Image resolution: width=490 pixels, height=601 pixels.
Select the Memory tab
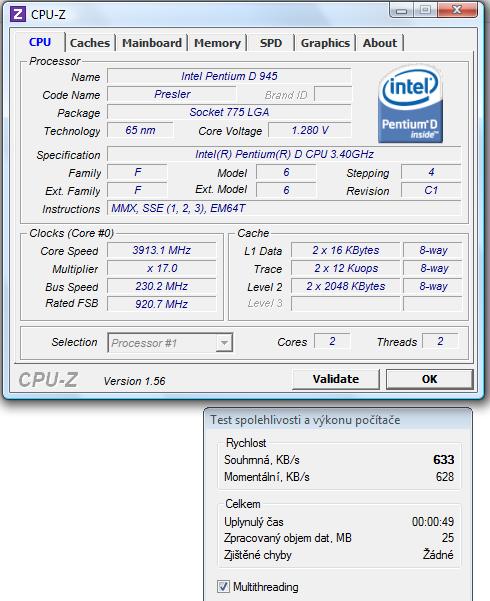[217, 43]
